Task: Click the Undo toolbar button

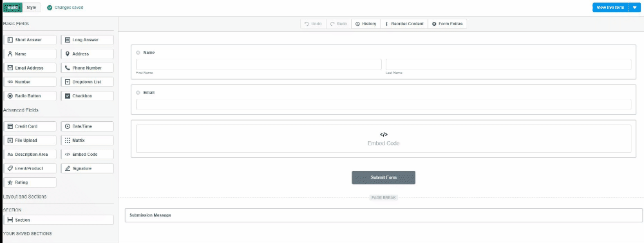Action: point(313,24)
